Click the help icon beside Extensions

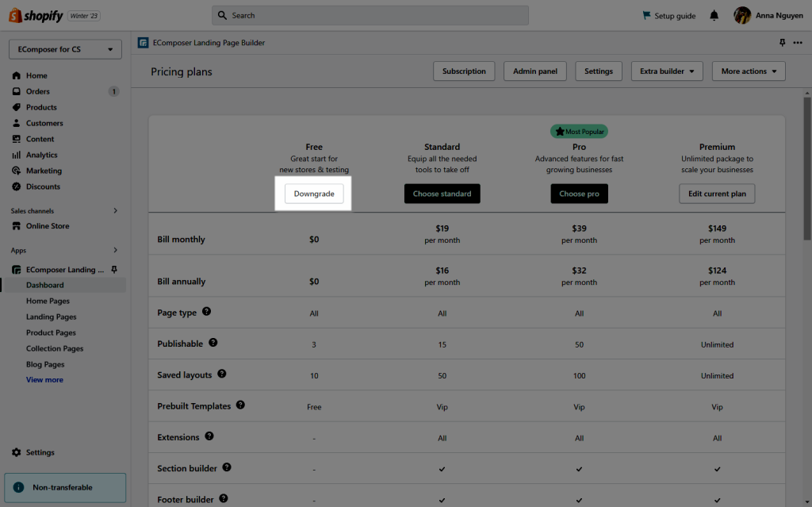[209, 436]
